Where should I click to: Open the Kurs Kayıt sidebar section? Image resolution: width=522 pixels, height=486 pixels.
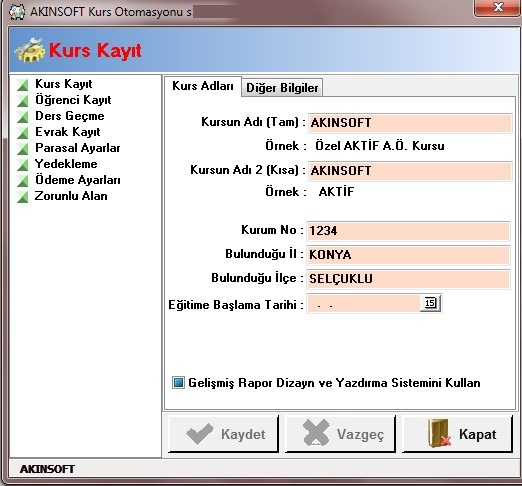point(64,84)
